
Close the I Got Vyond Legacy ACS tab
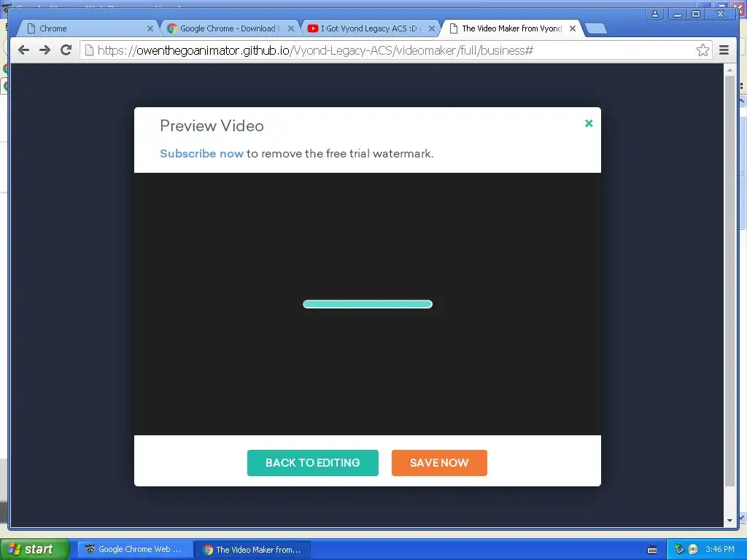pyautogui.click(x=432, y=28)
